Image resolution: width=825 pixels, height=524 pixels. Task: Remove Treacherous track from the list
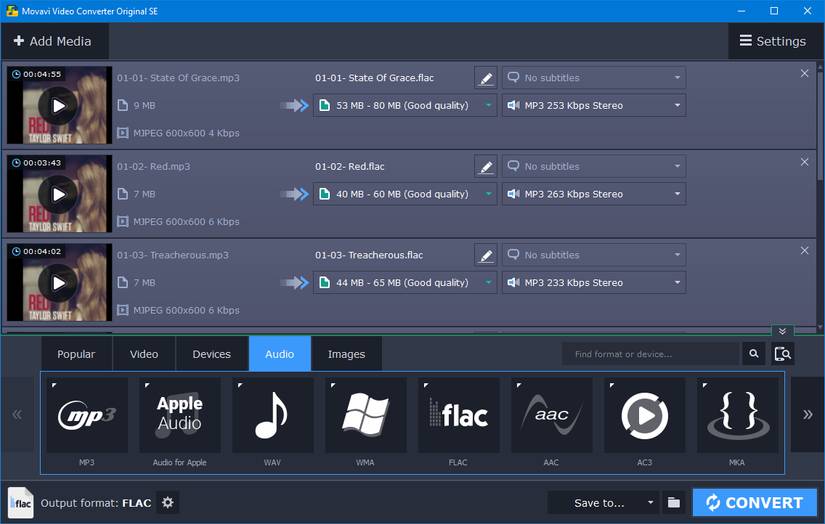coord(804,250)
